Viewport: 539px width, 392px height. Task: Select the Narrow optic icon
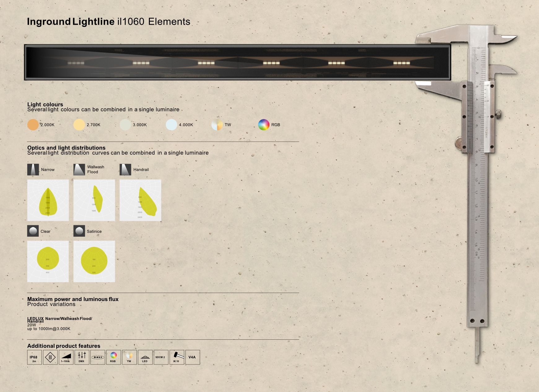pyautogui.click(x=33, y=170)
